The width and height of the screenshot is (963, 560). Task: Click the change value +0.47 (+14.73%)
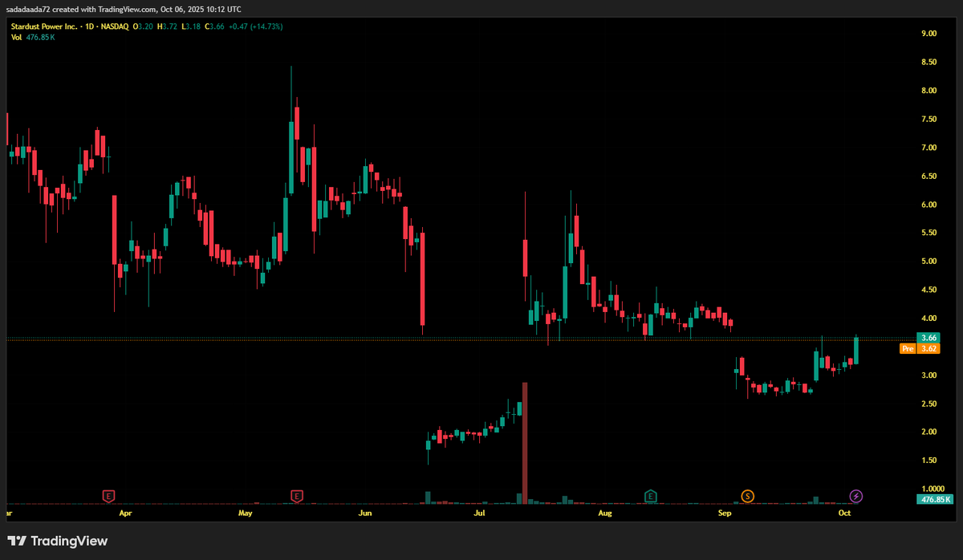(x=256, y=26)
